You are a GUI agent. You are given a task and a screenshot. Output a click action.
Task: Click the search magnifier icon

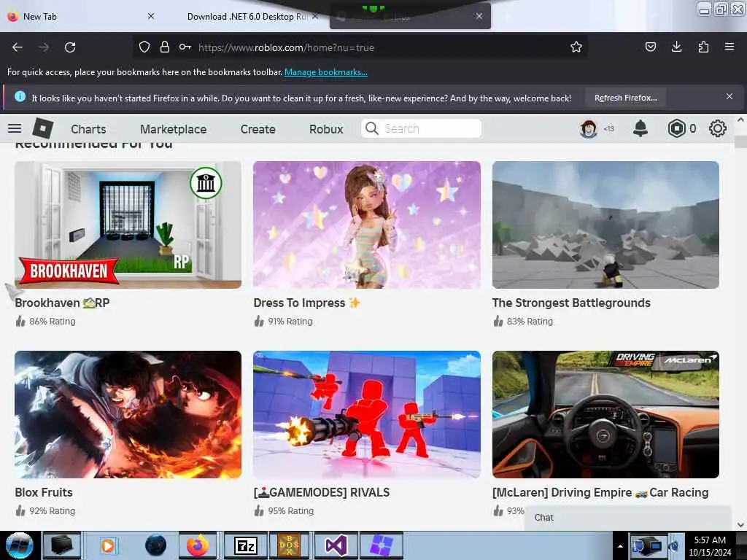click(x=371, y=128)
